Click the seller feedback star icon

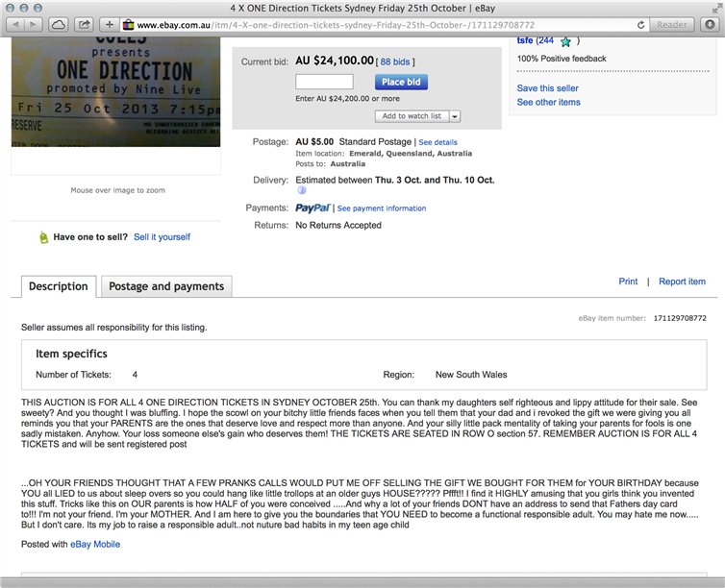tap(565, 41)
